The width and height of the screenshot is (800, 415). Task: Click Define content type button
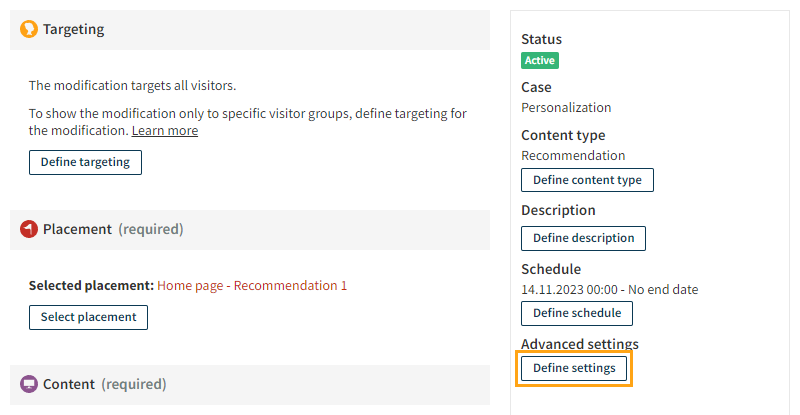587,180
